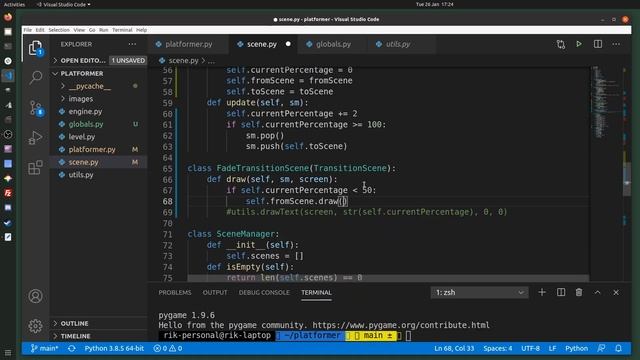Select Python 3.8.5 64-bit interpreter
The width and height of the screenshot is (640, 360).
(114, 348)
